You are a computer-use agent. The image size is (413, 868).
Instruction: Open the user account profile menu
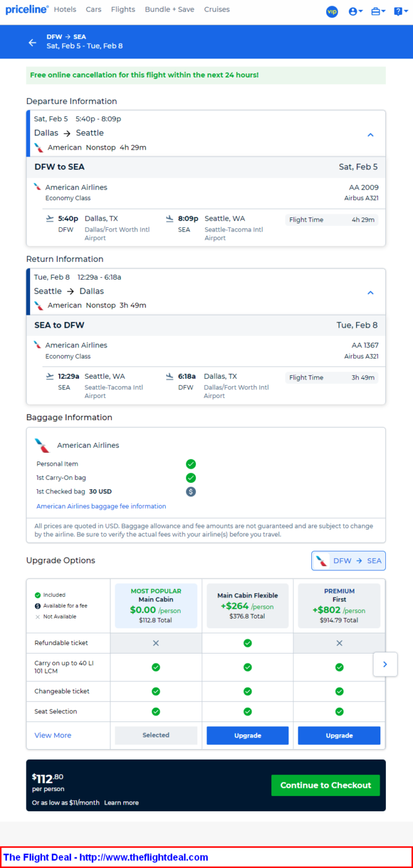[356, 11]
